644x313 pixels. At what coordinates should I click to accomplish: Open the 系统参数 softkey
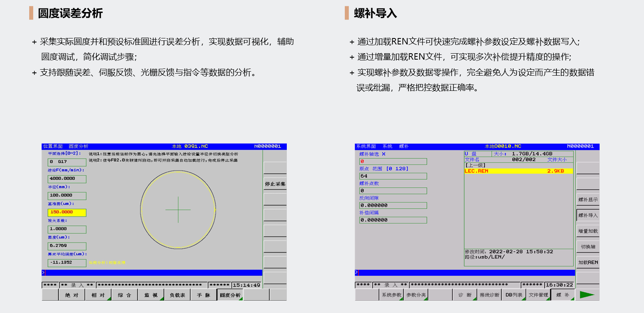point(391,295)
